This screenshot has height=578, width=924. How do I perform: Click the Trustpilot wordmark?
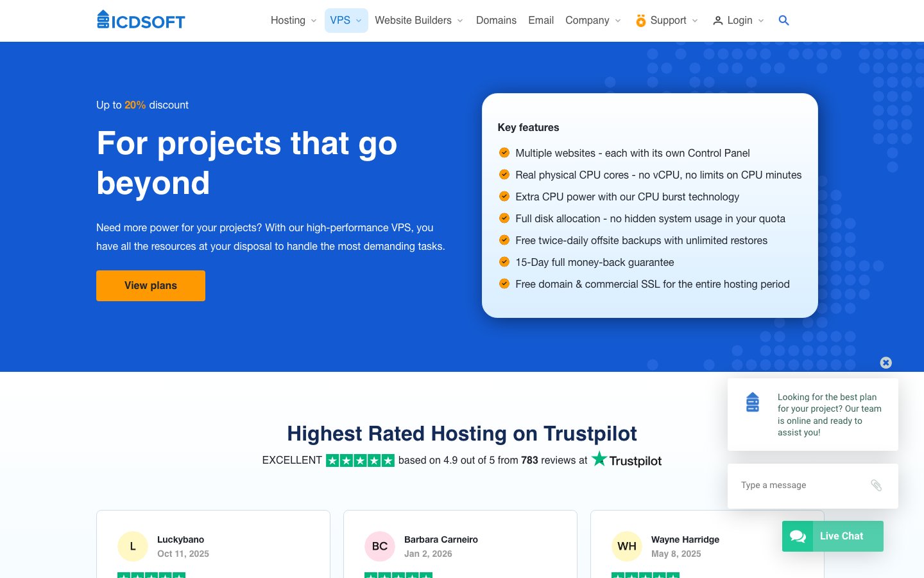click(635, 461)
